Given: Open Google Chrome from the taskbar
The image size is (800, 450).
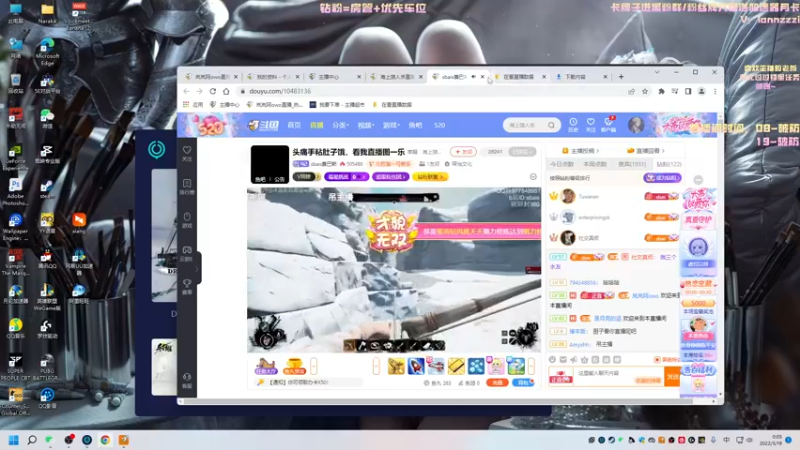Looking at the screenshot, I should point(105,440).
